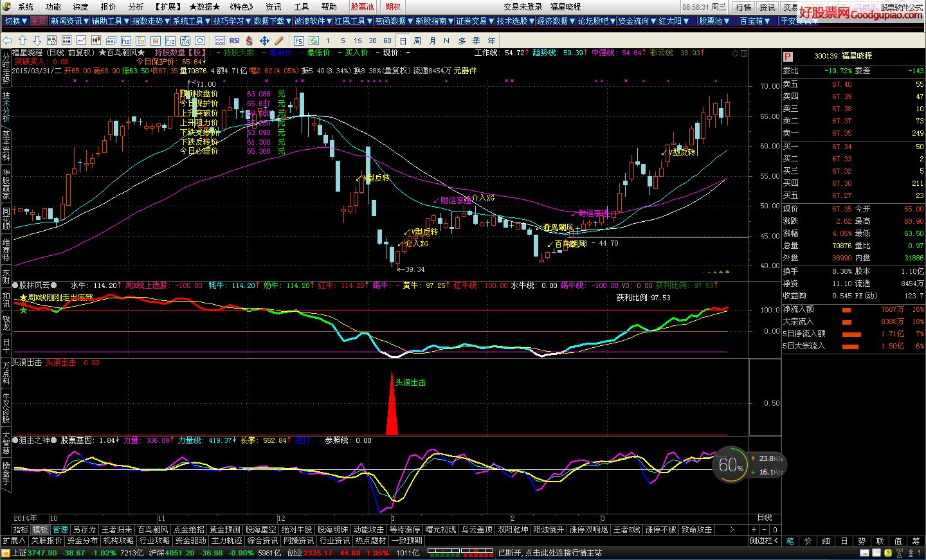Open the 系统 menu
The height and width of the screenshot is (560, 926).
coord(26,6)
